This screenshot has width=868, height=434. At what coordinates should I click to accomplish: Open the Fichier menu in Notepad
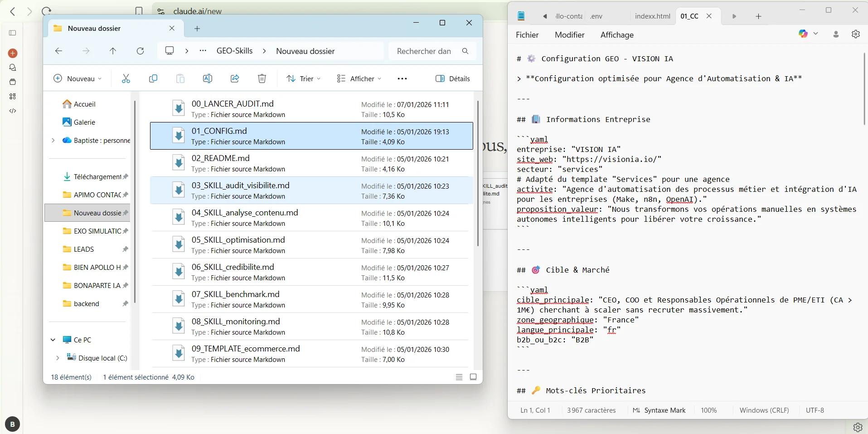527,35
